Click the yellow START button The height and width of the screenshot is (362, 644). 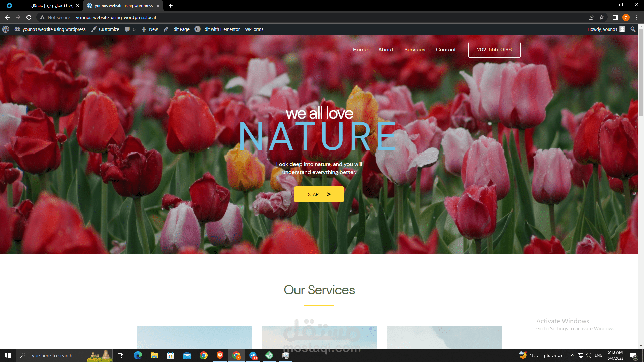319,194
